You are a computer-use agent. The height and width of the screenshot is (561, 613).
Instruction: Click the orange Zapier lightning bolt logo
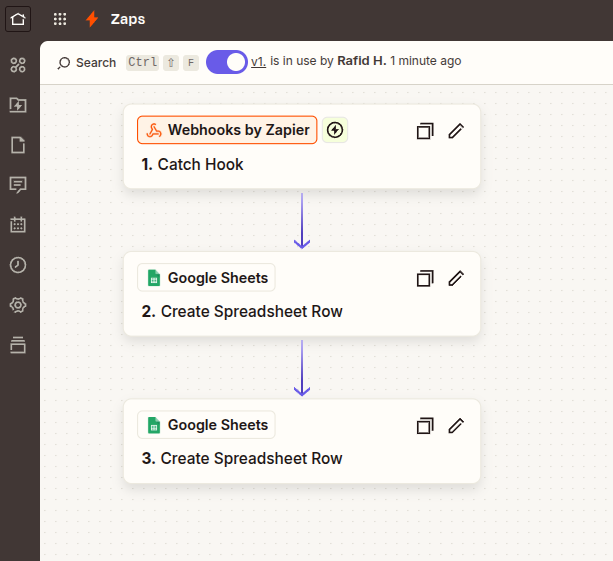[92, 19]
